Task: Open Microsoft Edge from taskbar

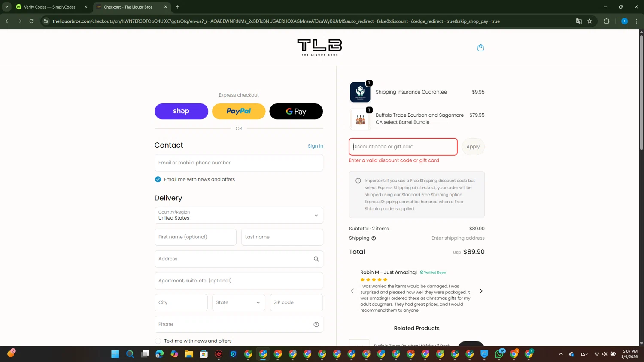Action: [160, 354]
